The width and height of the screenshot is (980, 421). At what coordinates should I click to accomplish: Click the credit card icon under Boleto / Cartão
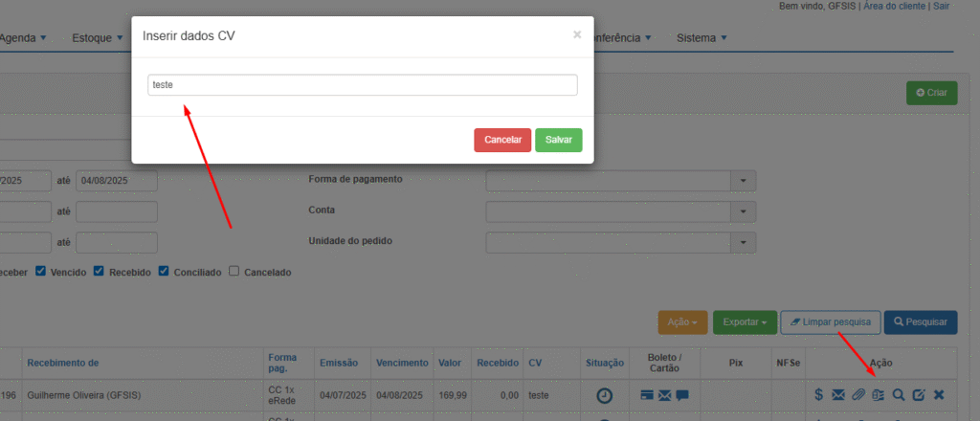[647, 394]
